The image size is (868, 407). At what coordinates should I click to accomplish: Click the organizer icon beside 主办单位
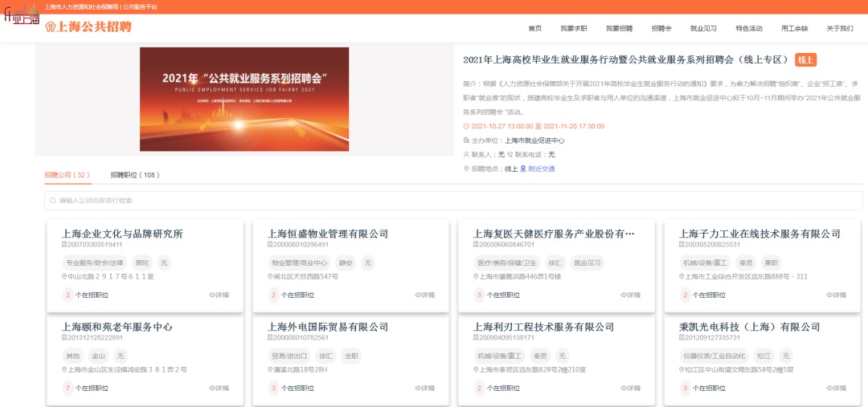click(466, 140)
